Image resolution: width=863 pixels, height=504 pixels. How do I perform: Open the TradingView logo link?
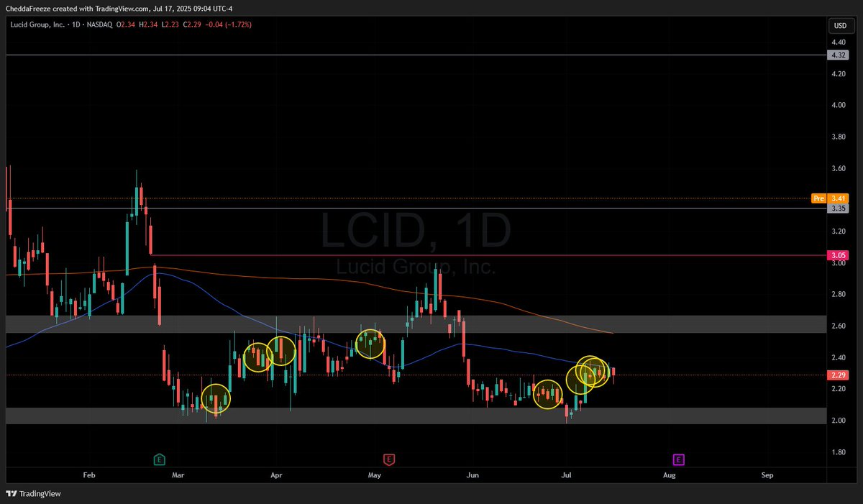(34, 493)
